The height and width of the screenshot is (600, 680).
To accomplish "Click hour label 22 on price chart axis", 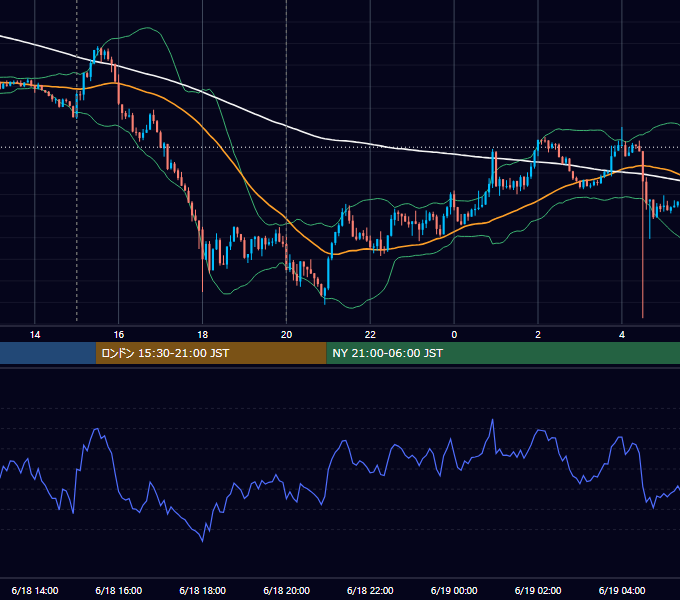I will (x=370, y=335).
